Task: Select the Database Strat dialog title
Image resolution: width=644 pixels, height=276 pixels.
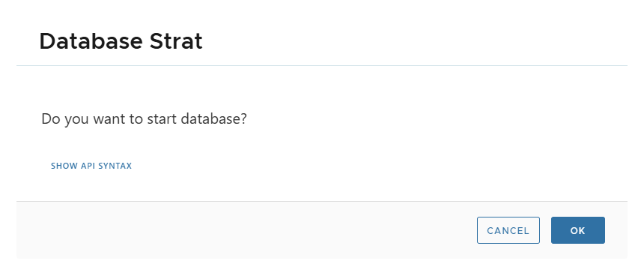Action: (121, 41)
